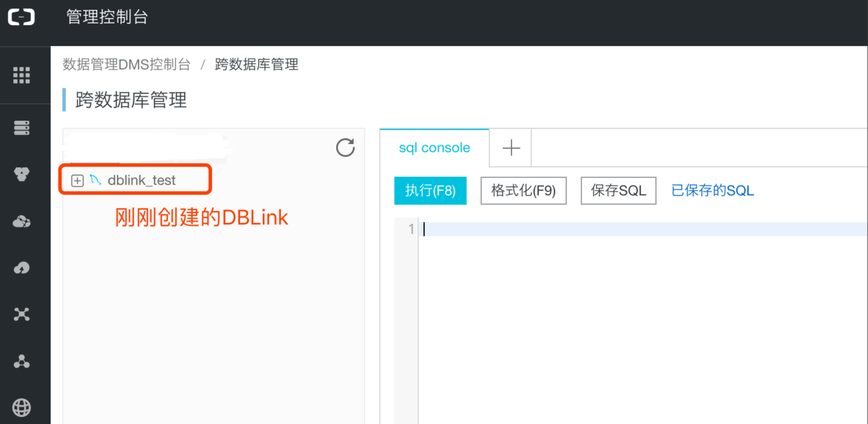868x424 pixels.
Task: Open the server stack sidebar icon
Action: 22,128
